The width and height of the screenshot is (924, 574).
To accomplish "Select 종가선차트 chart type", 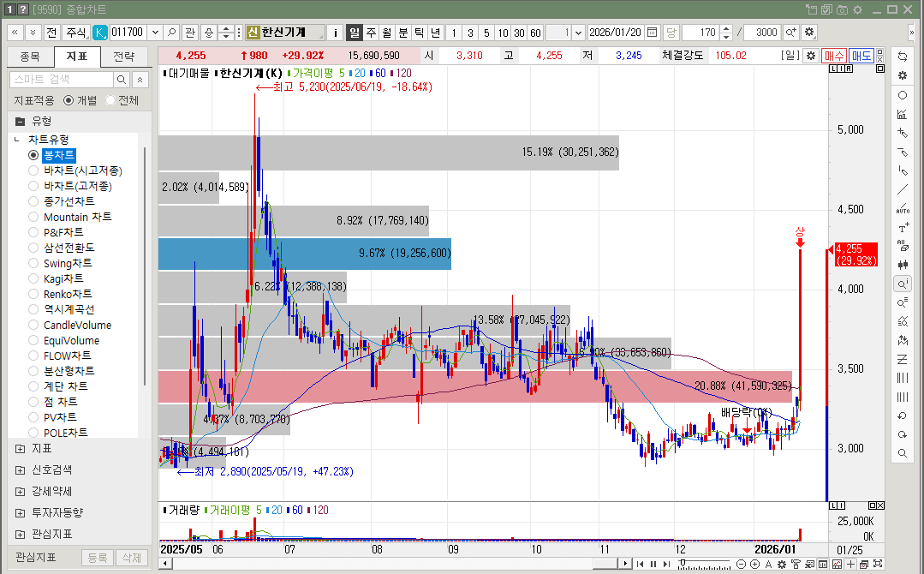I will (x=33, y=201).
